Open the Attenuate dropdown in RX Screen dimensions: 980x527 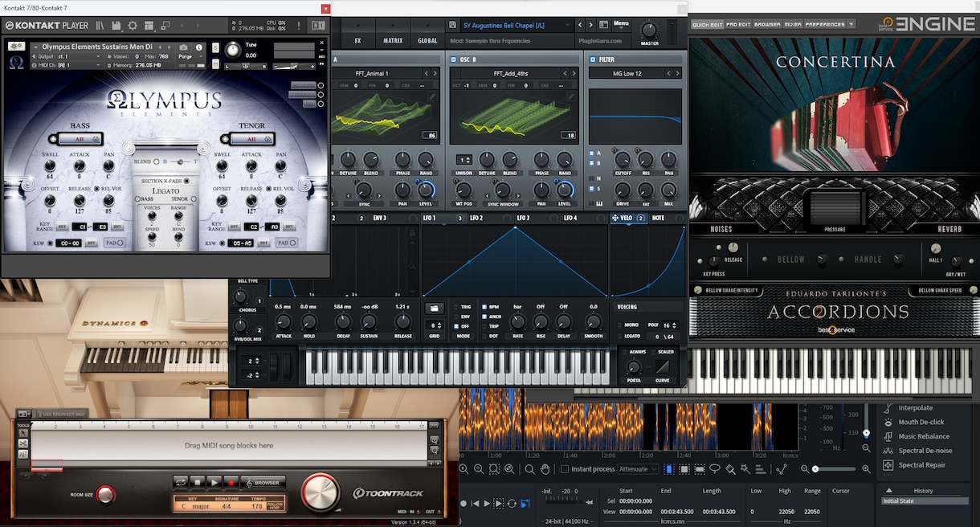click(638, 469)
